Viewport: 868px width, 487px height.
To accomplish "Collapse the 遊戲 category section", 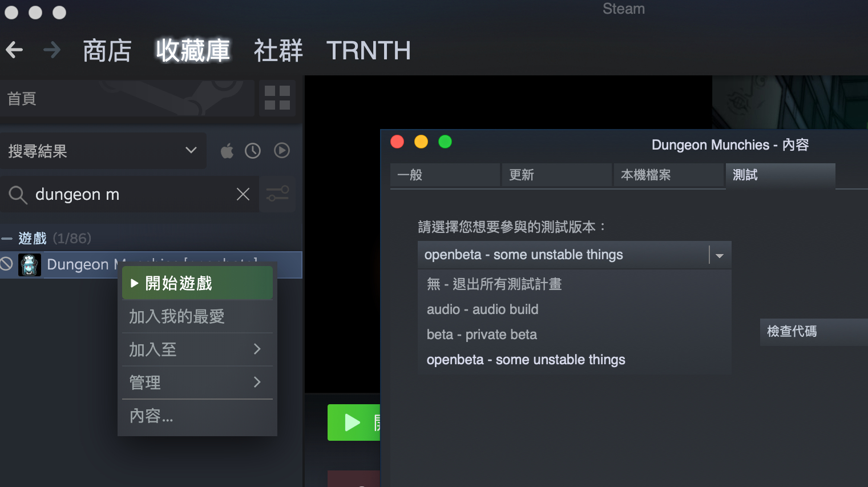I will [7, 239].
